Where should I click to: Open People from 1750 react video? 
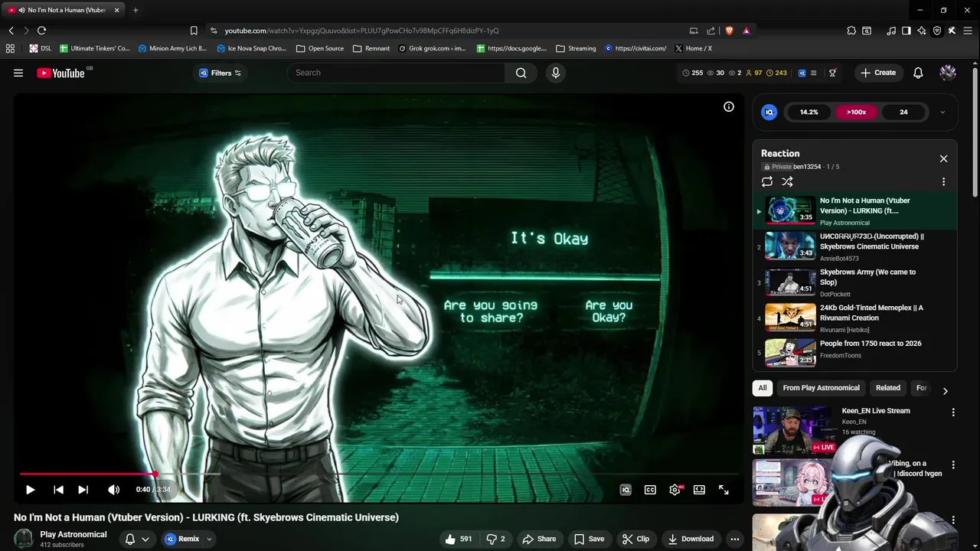(x=854, y=353)
